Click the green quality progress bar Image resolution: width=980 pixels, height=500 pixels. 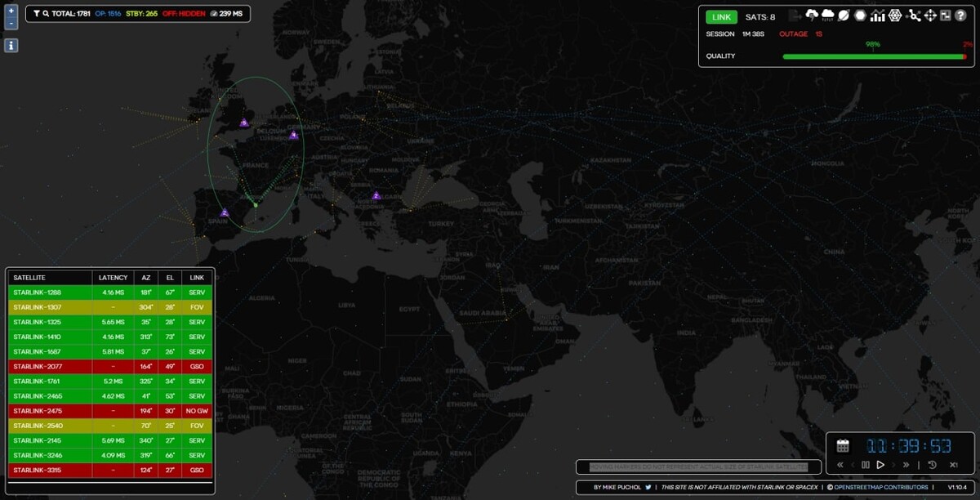coord(873,56)
